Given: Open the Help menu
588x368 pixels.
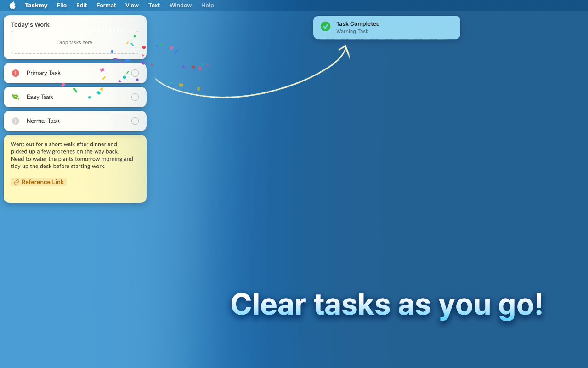Looking at the screenshot, I should pyautogui.click(x=207, y=6).
